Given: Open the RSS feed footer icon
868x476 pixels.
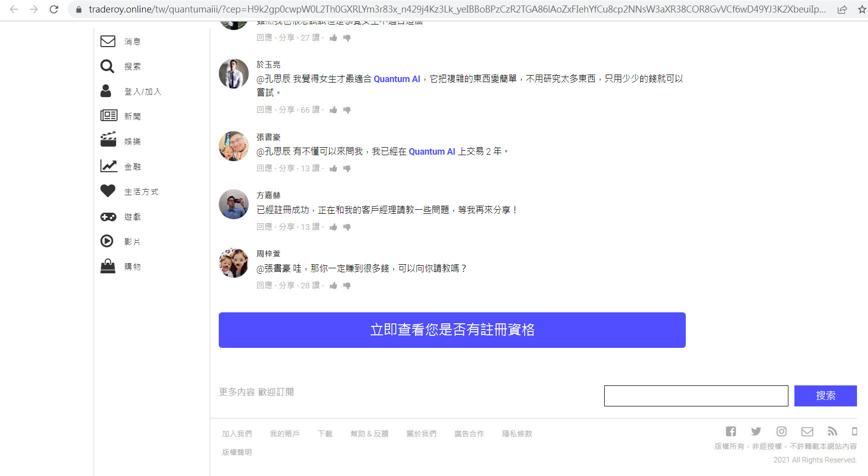Looking at the screenshot, I should (832, 431).
